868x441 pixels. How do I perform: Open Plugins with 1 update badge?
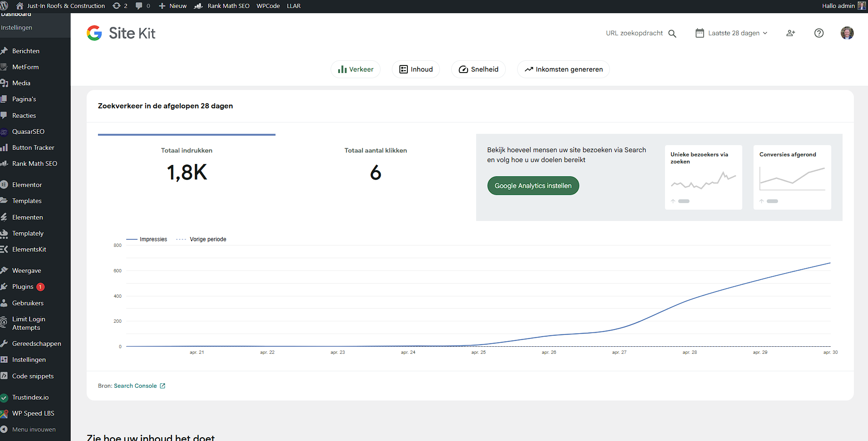click(28, 286)
